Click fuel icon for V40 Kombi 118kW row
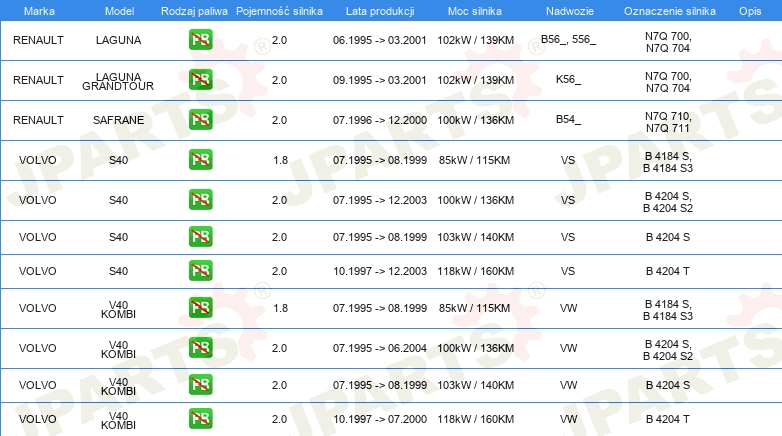 point(200,419)
